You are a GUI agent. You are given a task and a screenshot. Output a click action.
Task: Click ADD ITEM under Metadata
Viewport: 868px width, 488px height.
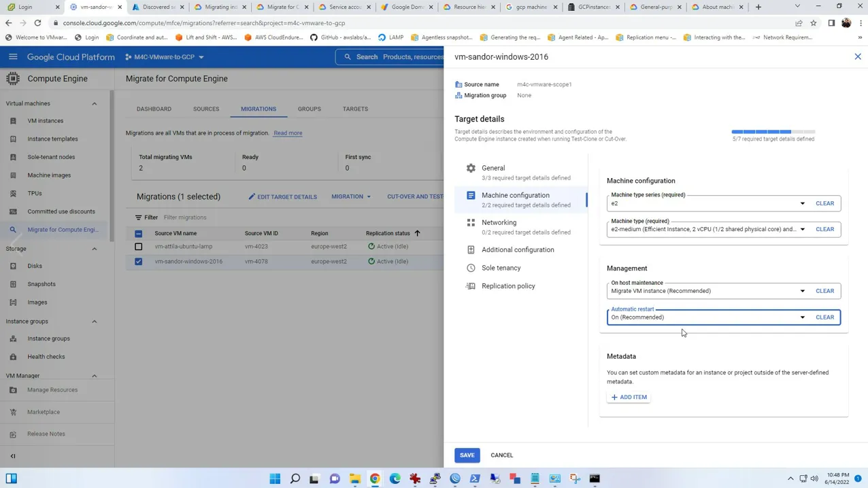(x=629, y=397)
